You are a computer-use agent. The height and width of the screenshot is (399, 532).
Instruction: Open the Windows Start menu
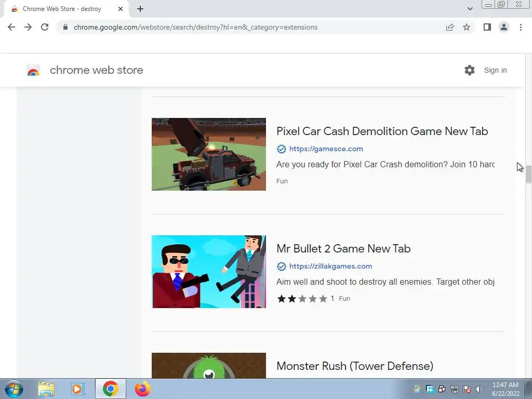[14, 389]
